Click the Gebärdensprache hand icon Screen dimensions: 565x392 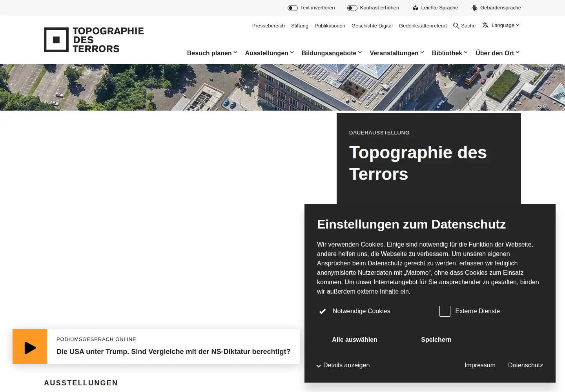474,8
